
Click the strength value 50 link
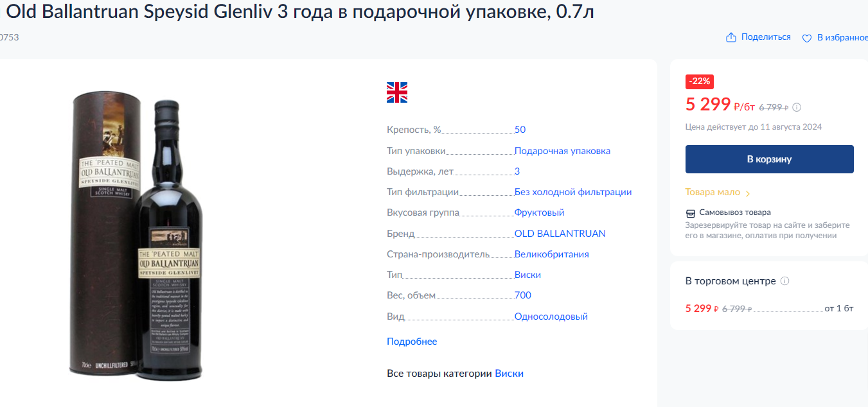pos(520,130)
